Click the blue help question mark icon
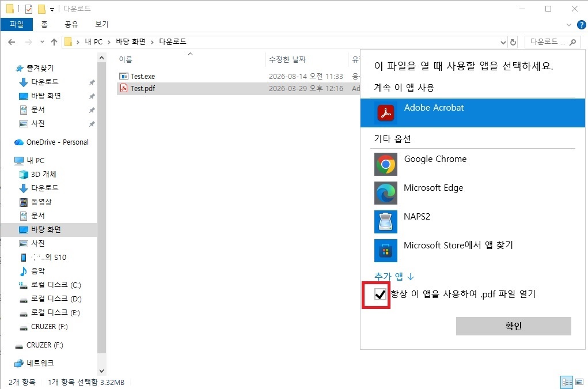 (581, 25)
